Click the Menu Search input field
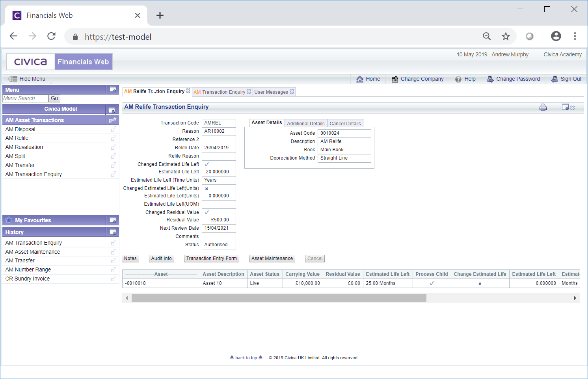Viewport: 588px width, 379px height. coord(25,98)
